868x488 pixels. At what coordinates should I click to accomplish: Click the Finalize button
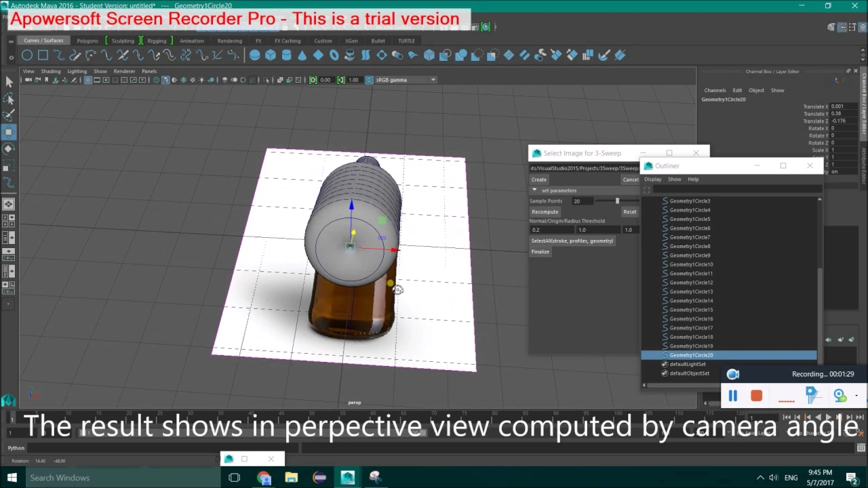(540, 251)
